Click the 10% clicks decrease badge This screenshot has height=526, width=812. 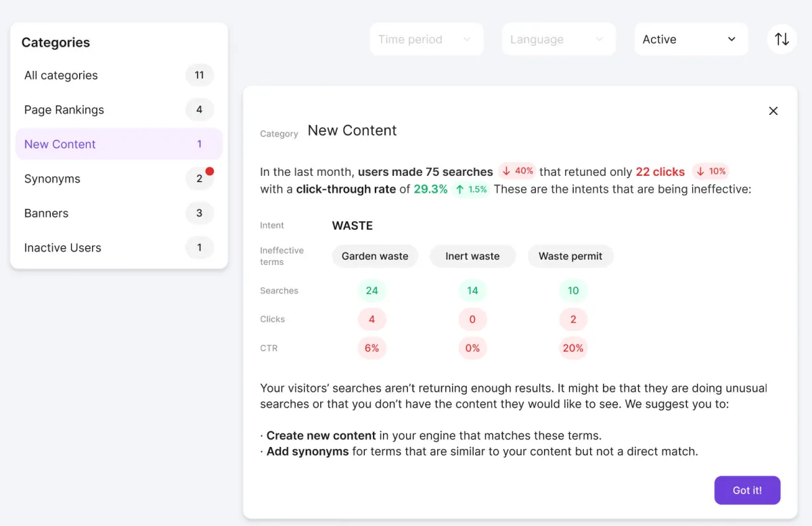711,171
